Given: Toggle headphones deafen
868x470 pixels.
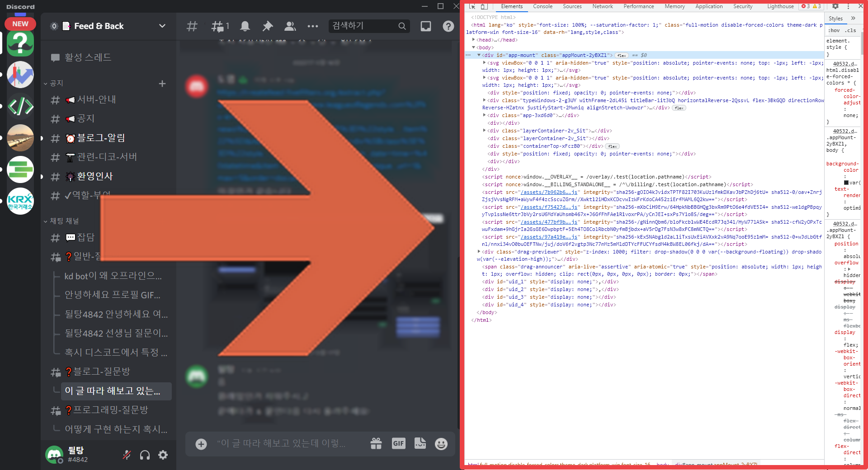Looking at the screenshot, I should (145, 455).
